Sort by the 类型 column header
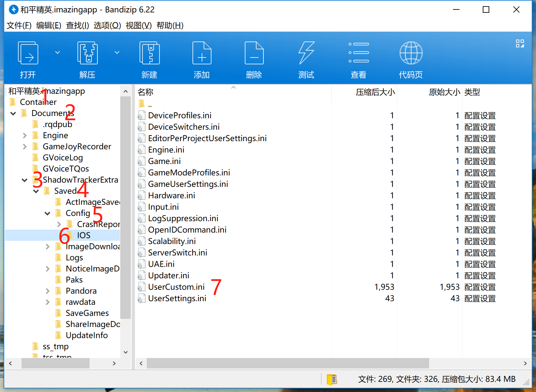This screenshot has height=392, width=536. click(472, 92)
